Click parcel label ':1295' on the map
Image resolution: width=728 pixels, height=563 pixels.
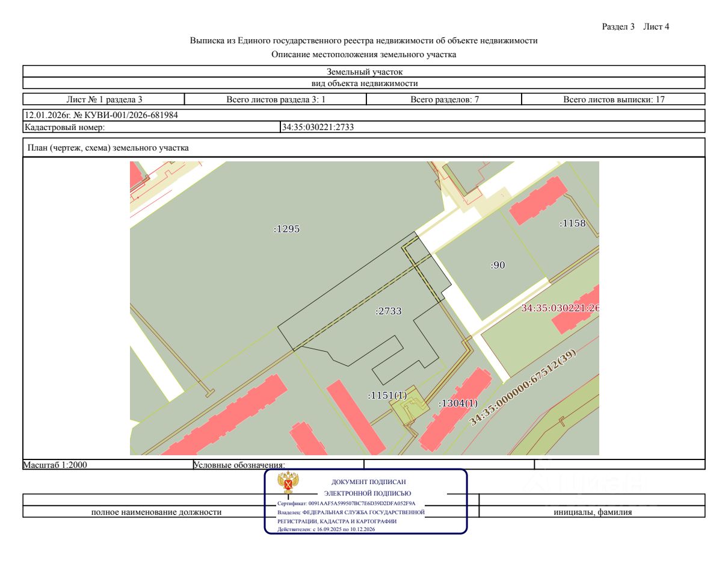point(286,229)
